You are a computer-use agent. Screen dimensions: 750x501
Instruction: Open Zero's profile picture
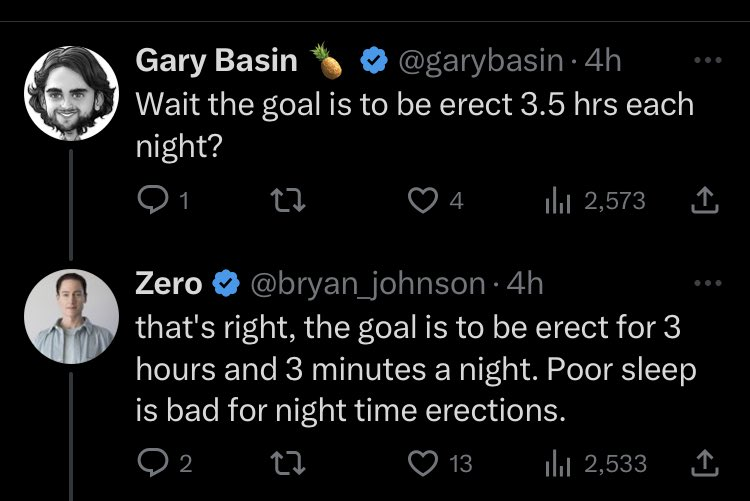coord(67,316)
